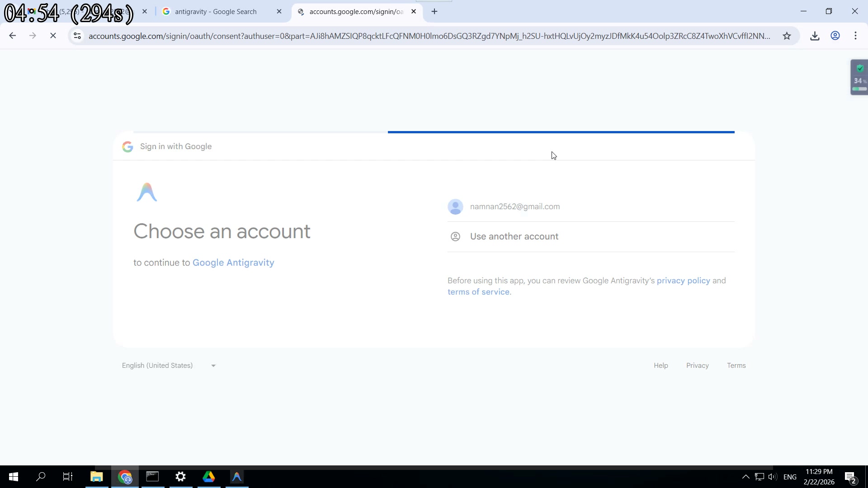Image resolution: width=868 pixels, height=488 pixels.
Task: Open Antigravity app in taskbar
Action: coord(237,477)
